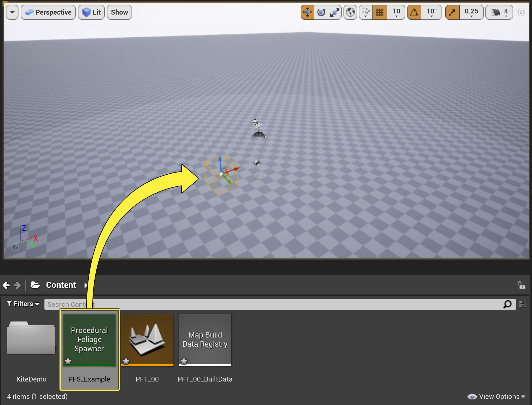Click the save search icon beside the search bar

click(522, 304)
